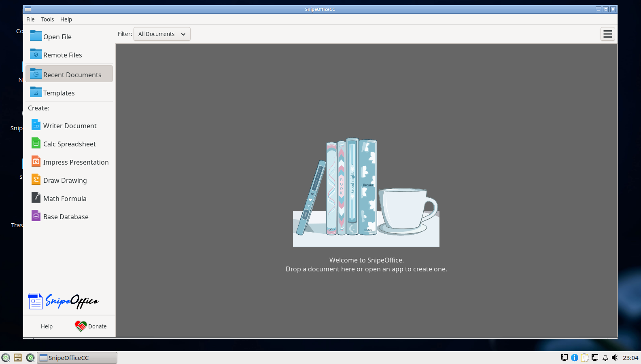
Task: Open the Help menu in menu bar
Action: (x=66, y=19)
